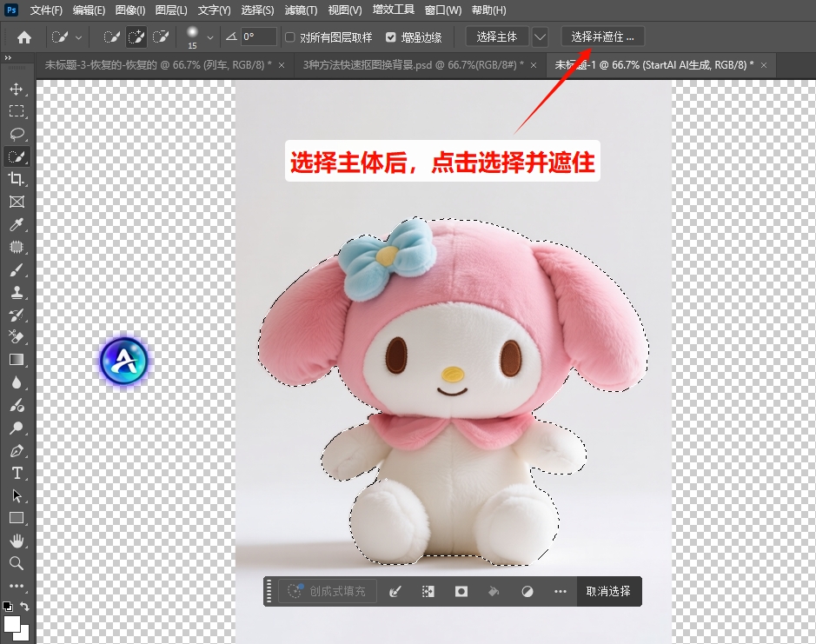Open the mask option in the contextual taskbar

(x=461, y=591)
